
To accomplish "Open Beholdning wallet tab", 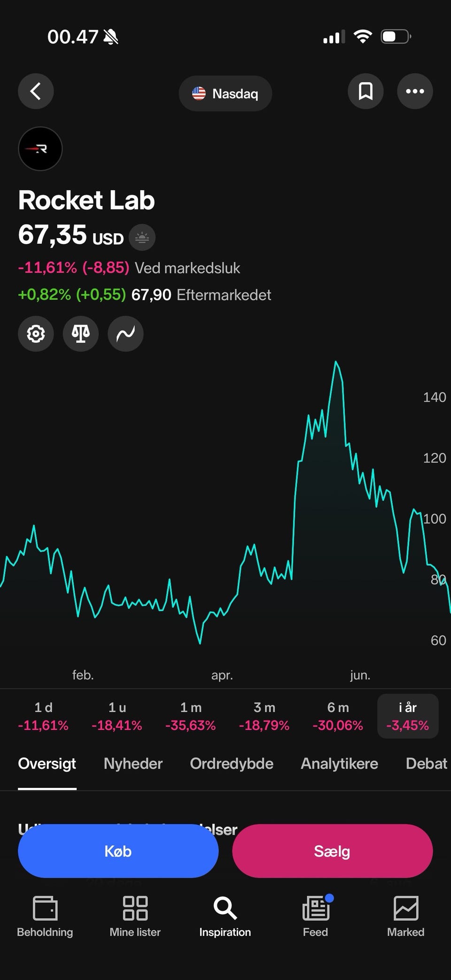I will click(45, 916).
